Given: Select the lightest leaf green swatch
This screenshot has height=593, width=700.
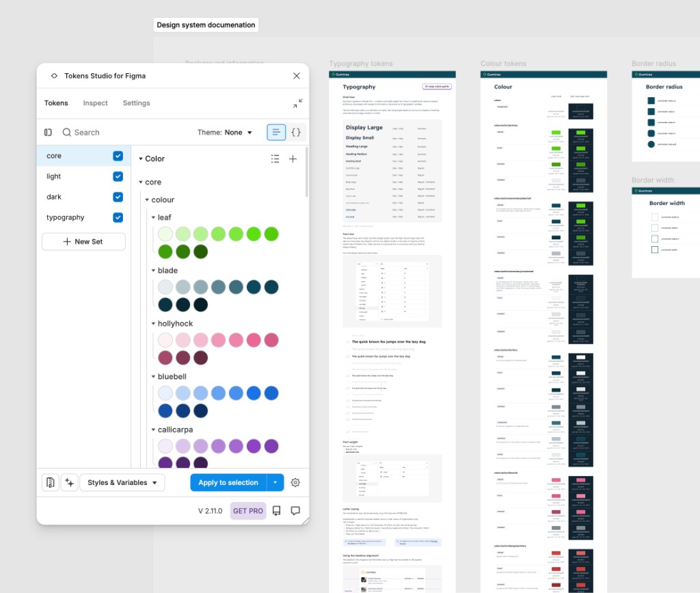Looking at the screenshot, I should [165, 234].
